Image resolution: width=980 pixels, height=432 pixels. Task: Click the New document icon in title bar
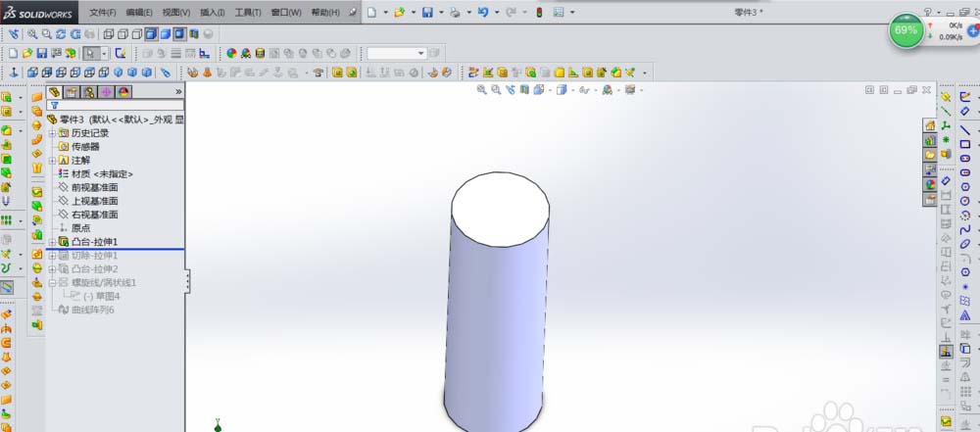click(371, 12)
